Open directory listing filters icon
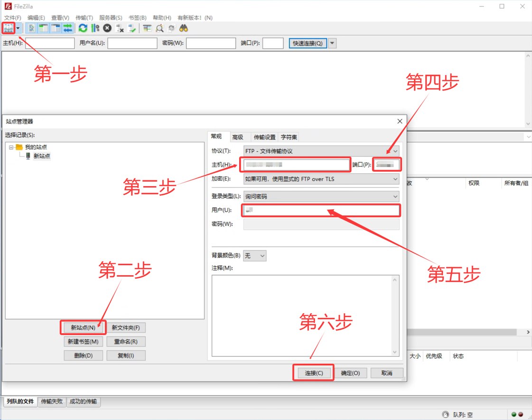The width and height of the screenshot is (532, 420). point(147,28)
